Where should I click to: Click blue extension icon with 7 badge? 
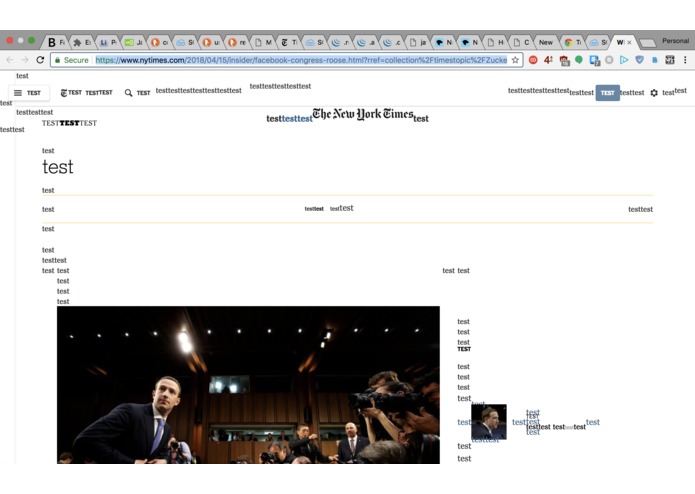[x=594, y=61]
